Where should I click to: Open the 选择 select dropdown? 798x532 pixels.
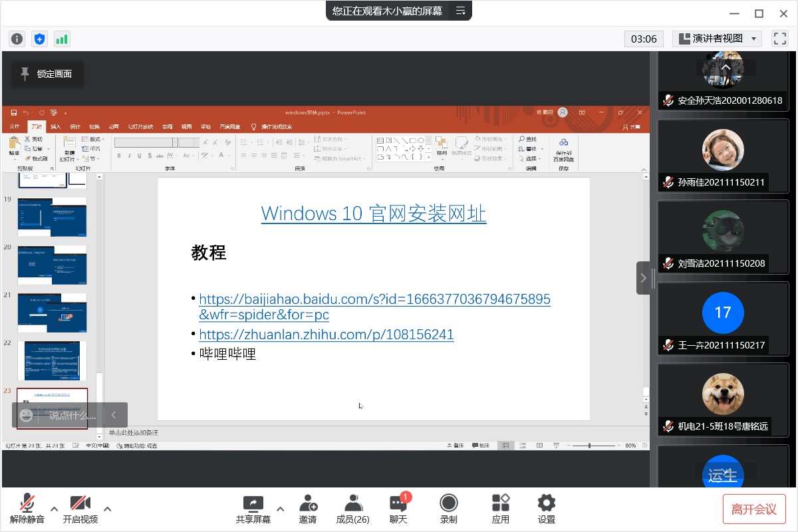coord(529,159)
